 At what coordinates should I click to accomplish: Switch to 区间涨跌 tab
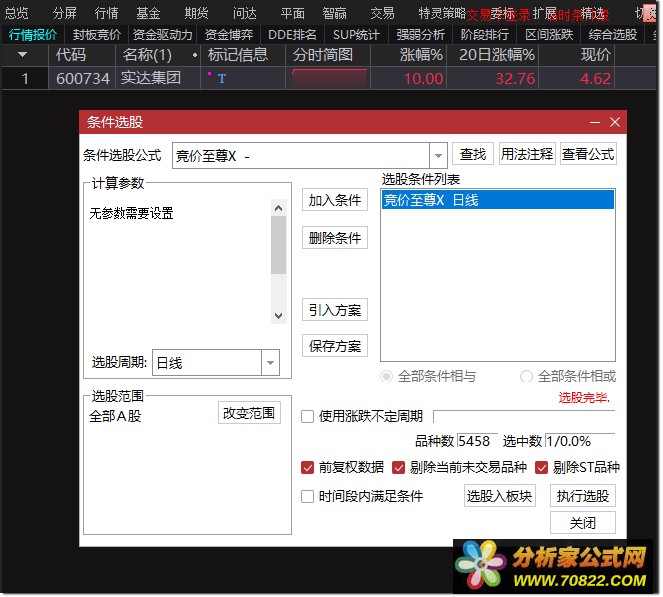[549, 35]
